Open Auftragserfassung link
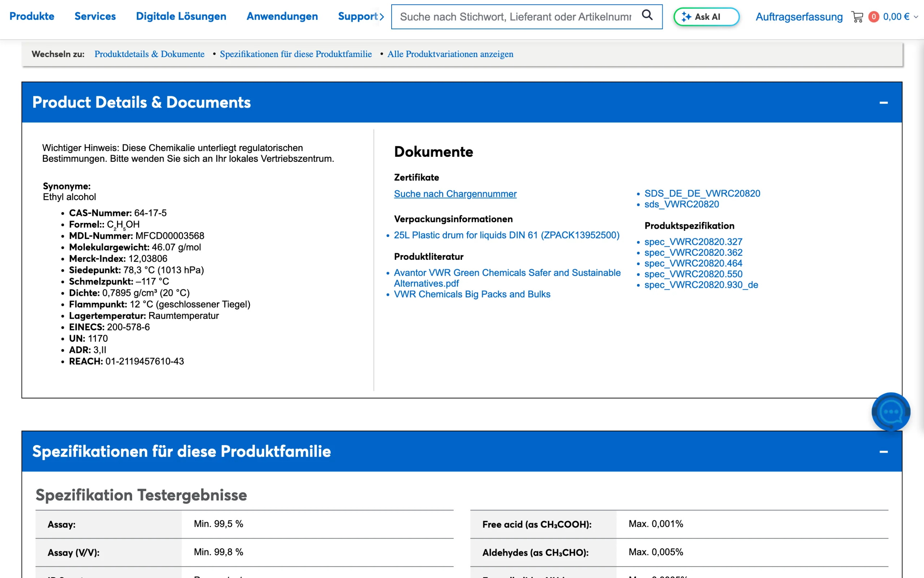Viewport: 924px width, 578px height. tap(799, 17)
